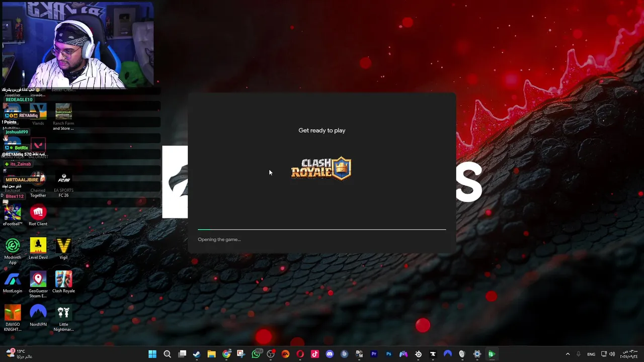The image size is (644, 362).
Task: Open File Explorer from the taskbar
Action: 211,354
